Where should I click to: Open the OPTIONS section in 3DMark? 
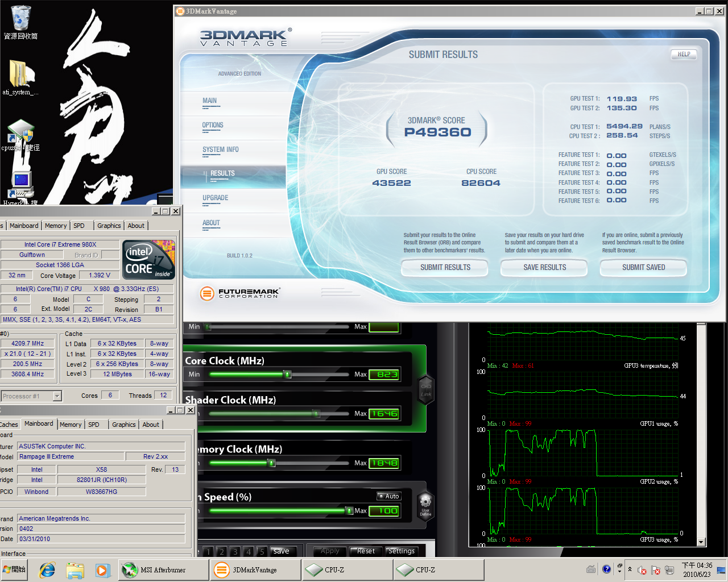coord(213,126)
